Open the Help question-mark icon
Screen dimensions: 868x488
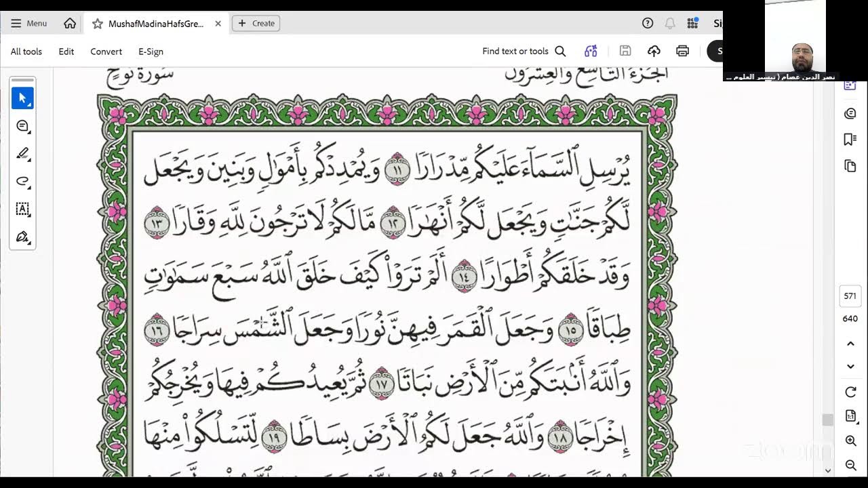pyautogui.click(x=648, y=23)
